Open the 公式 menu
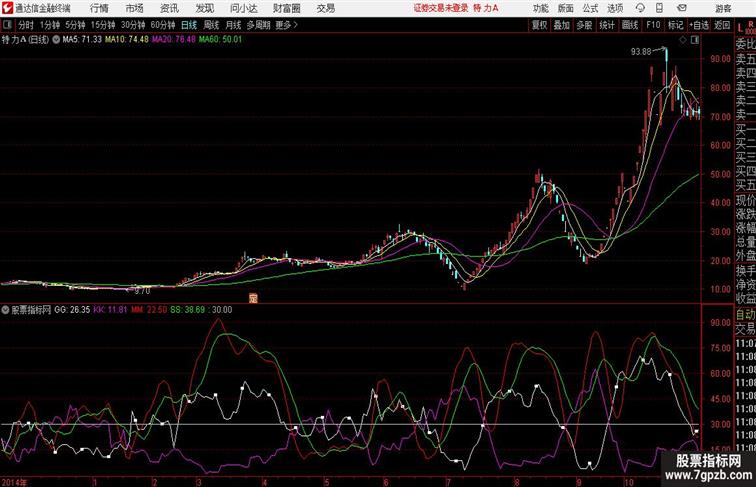The height and width of the screenshot is (487, 756). point(590,8)
